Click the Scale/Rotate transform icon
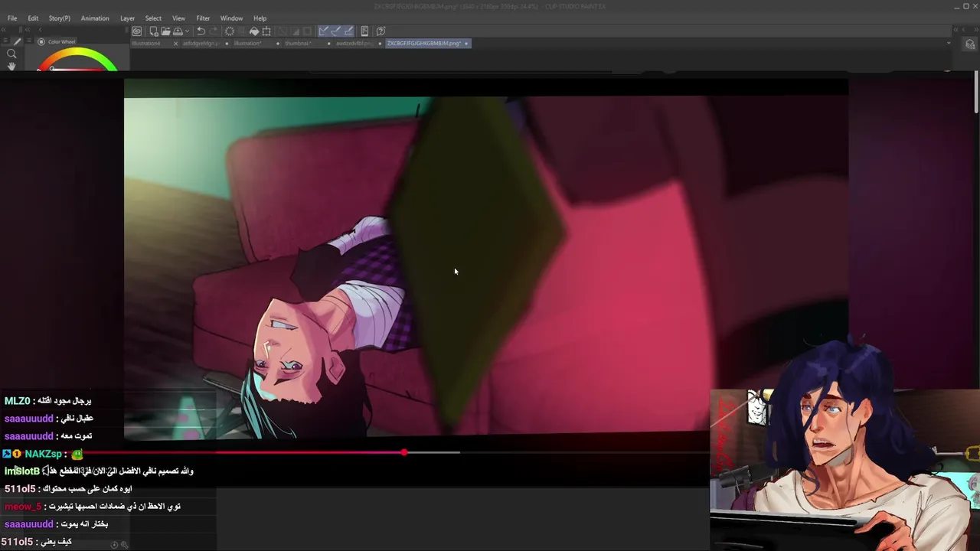The width and height of the screenshot is (980, 551). 266,31
